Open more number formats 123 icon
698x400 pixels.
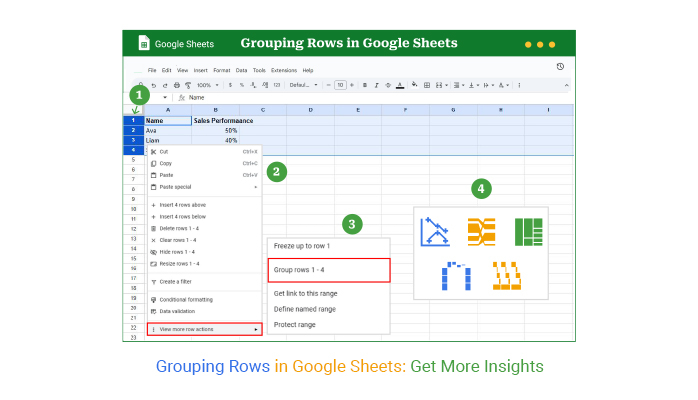pyautogui.click(x=277, y=85)
